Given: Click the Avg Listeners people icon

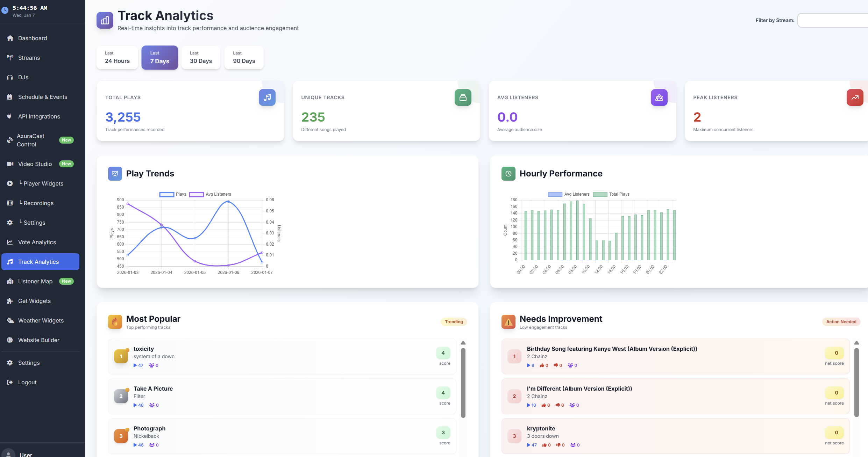Looking at the screenshot, I should pyautogui.click(x=659, y=97).
